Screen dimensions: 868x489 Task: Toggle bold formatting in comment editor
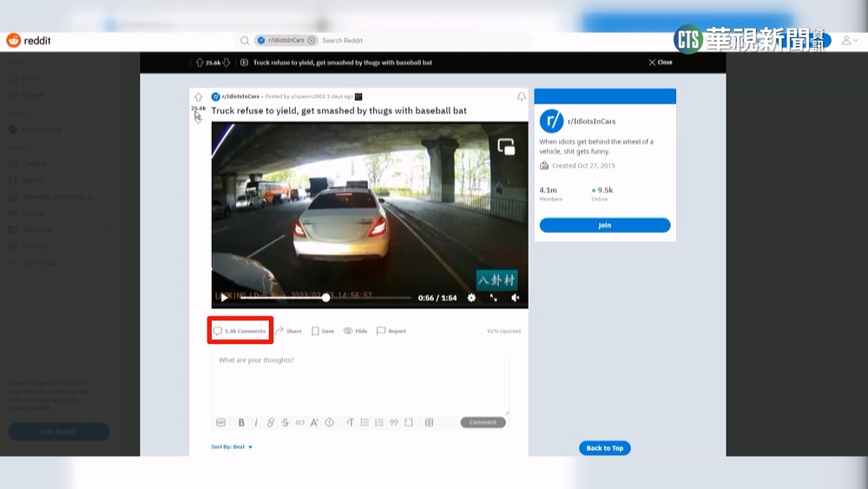click(241, 423)
